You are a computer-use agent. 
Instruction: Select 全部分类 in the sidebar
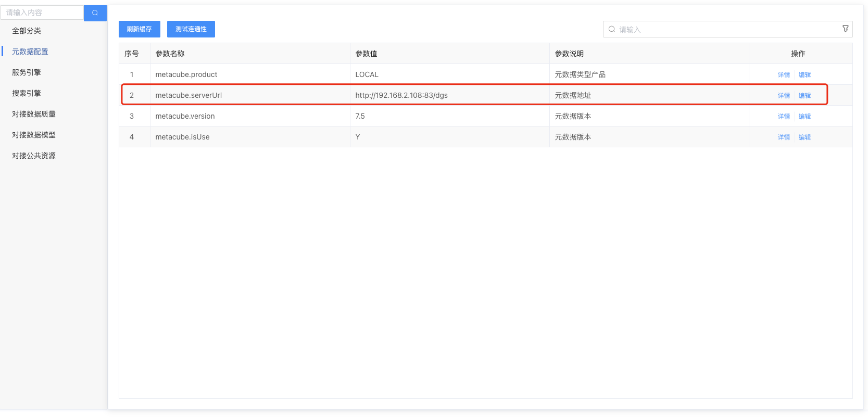point(27,31)
